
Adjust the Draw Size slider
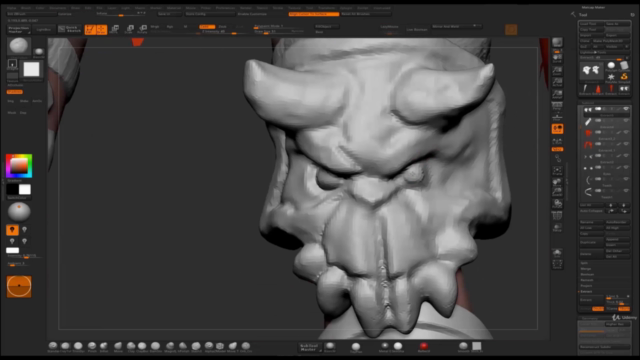278,31
